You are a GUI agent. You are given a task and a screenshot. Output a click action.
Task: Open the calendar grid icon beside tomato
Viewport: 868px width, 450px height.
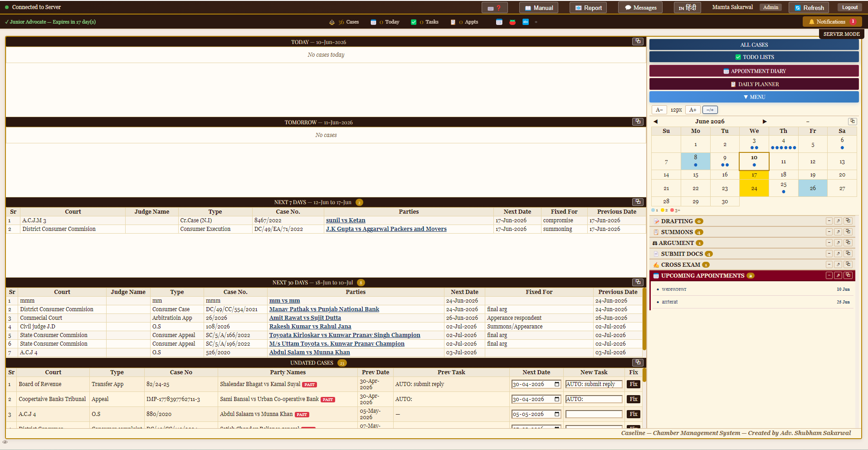[499, 22]
